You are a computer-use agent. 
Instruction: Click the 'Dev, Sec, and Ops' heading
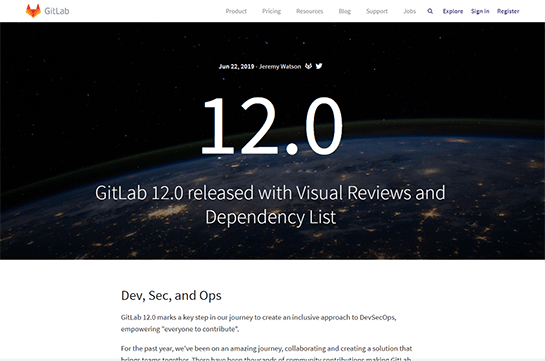171,296
